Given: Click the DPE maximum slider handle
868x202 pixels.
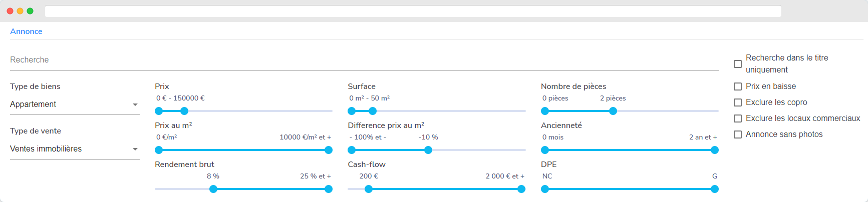Looking at the screenshot, I should coord(715,189).
